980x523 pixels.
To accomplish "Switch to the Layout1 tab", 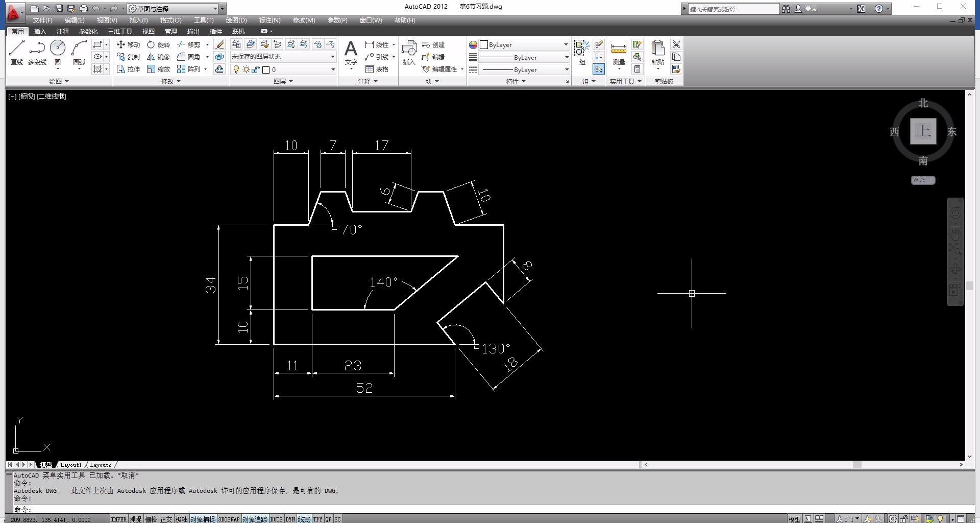I will pos(70,465).
